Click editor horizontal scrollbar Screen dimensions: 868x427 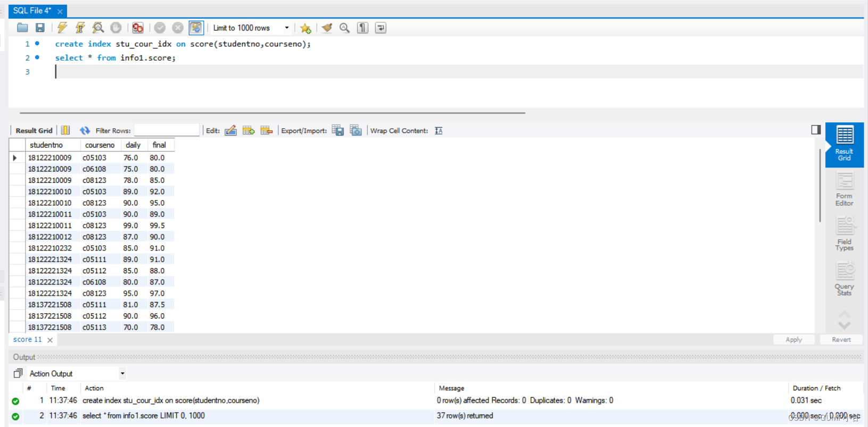[x=272, y=113]
